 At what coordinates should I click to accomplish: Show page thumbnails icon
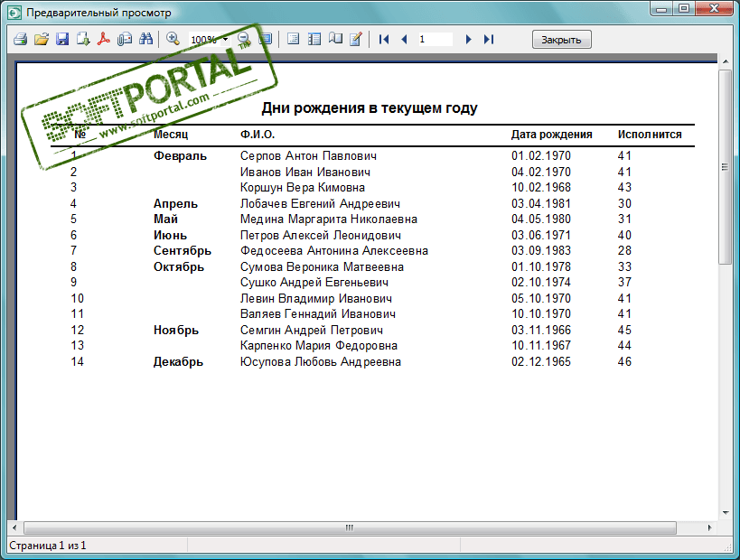tap(314, 39)
